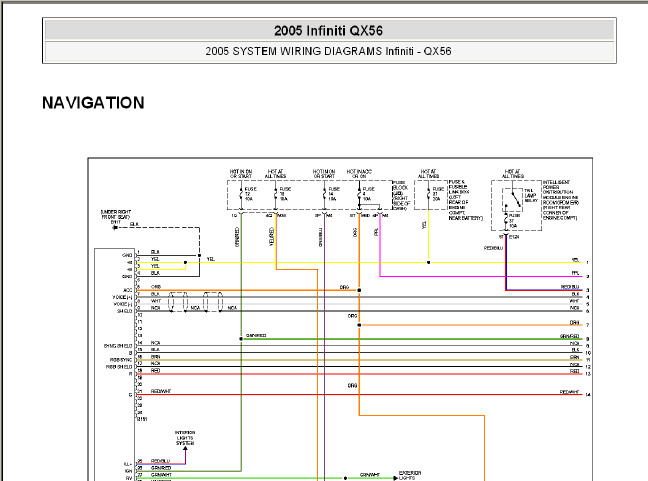The image size is (648, 481).
Task: Click the 'FUSE & FUSIBLE LINK BOX' description
Action: 465,200
